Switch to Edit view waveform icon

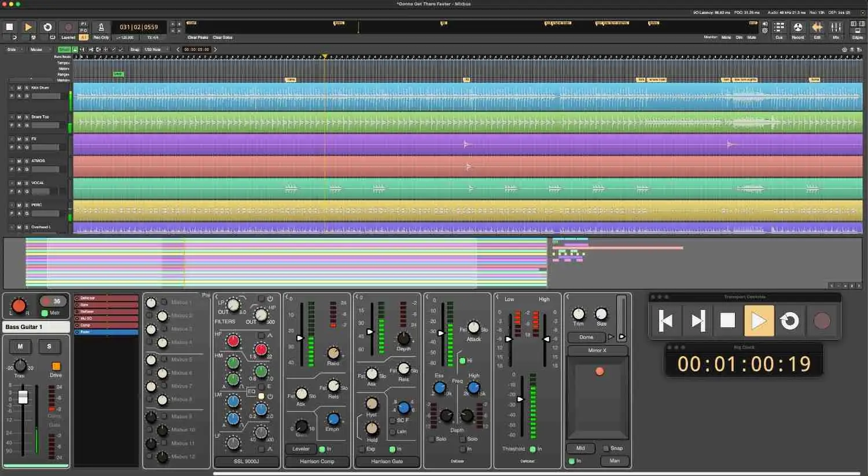817,27
